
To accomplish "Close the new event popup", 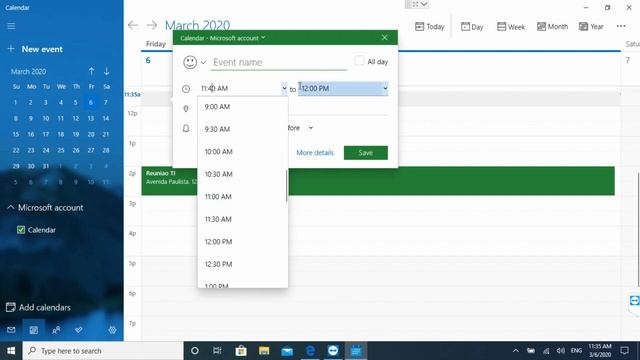I will 384,38.
